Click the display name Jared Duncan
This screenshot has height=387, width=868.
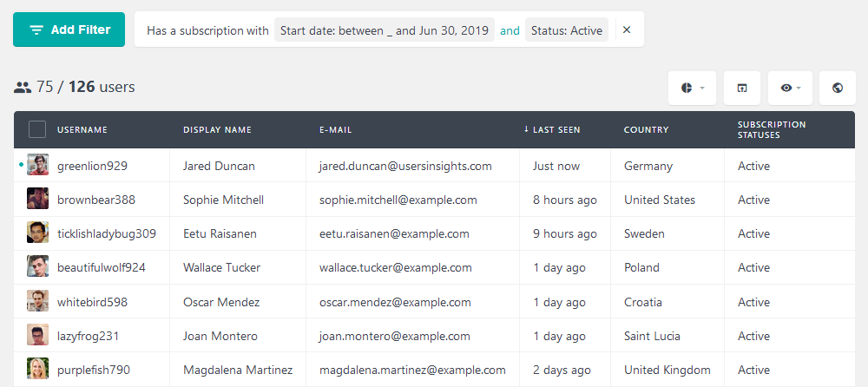pos(220,166)
